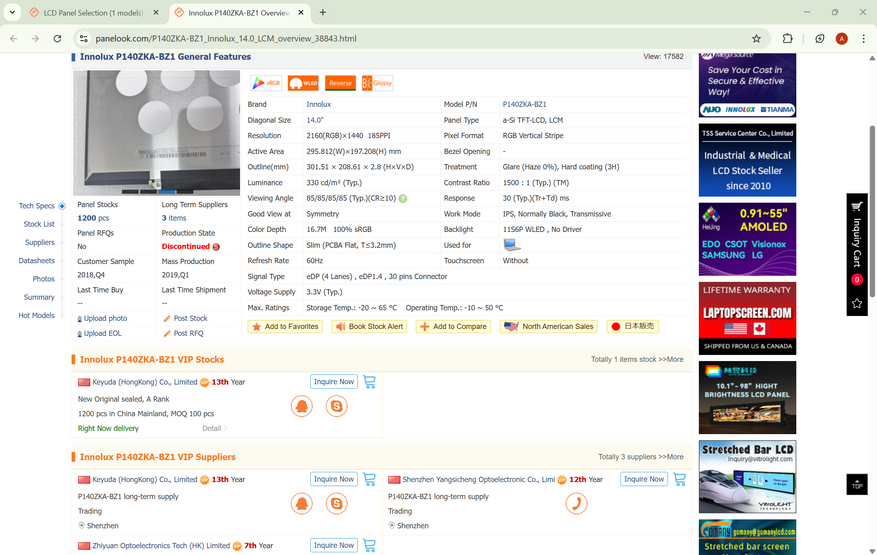Click 'North American Sales' button
This screenshot has height=555, width=877.
pos(549,327)
